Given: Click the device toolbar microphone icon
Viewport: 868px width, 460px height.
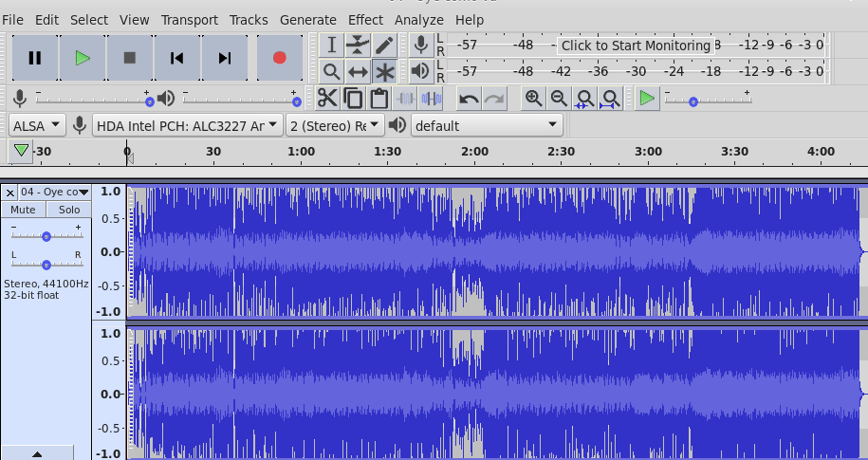Looking at the screenshot, I should coord(79,125).
